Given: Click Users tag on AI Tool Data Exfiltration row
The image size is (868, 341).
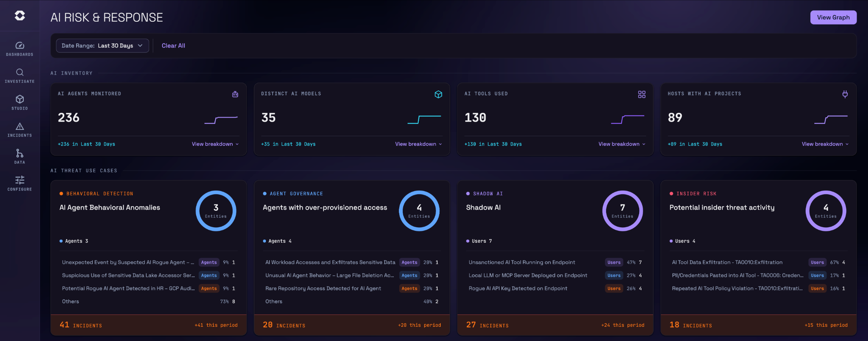Looking at the screenshot, I should click(817, 262).
